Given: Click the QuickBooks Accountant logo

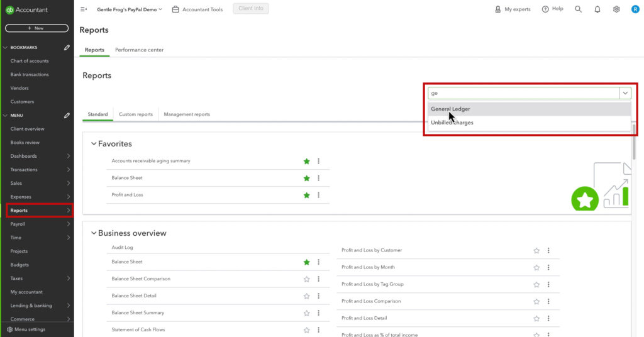Looking at the screenshot, I should [x=26, y=10].
